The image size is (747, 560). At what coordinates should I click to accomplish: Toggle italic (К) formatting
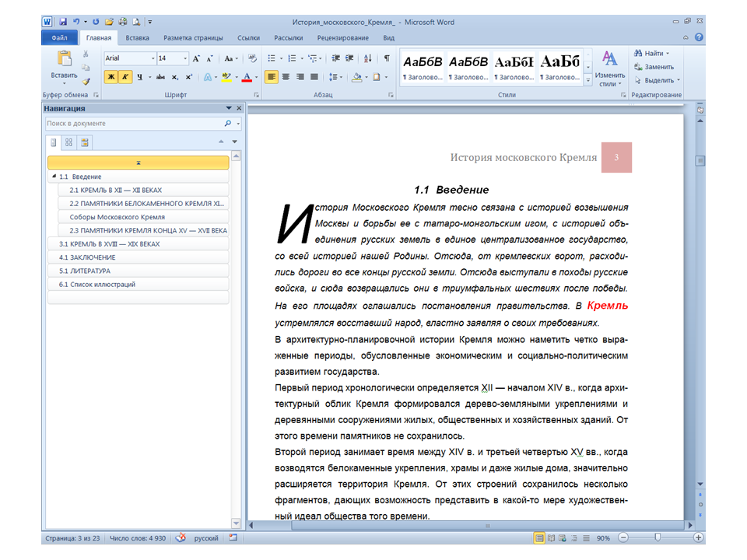(125, 77)
